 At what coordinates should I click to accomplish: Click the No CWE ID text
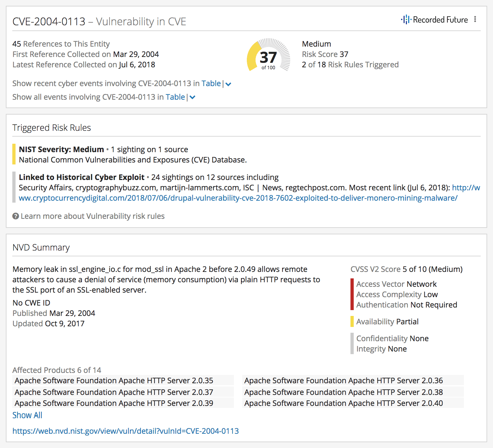31,303
